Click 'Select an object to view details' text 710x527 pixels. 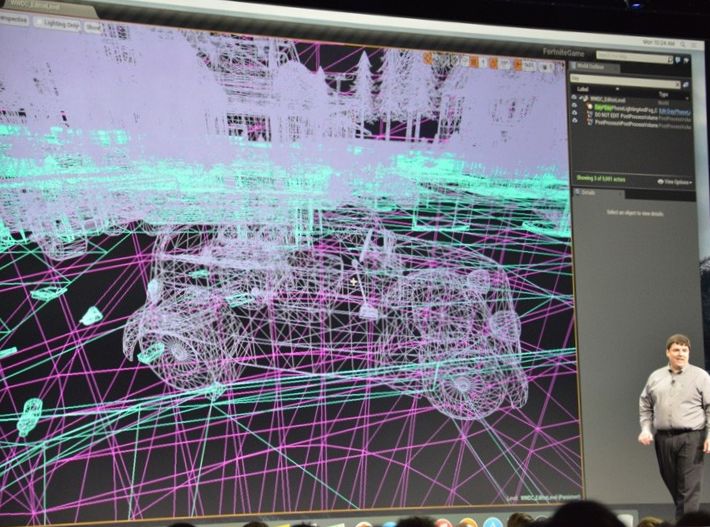point(635,212)
